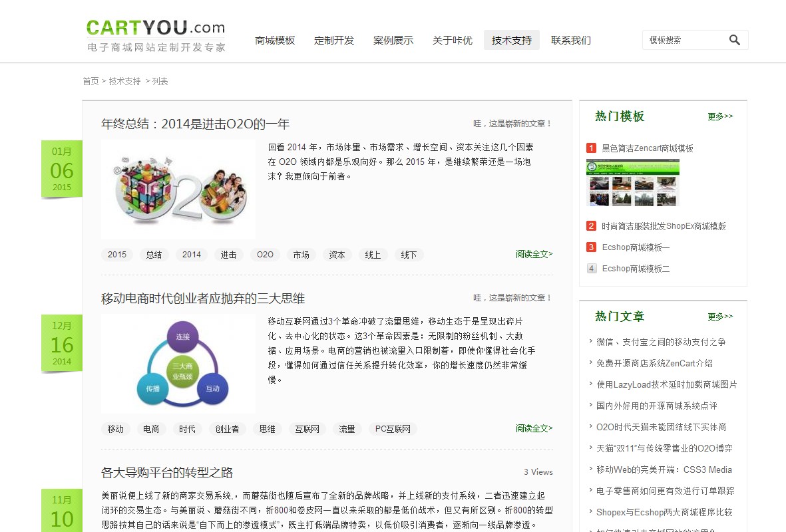Open 免费开源商店系统ZenCart介绍

654,363
